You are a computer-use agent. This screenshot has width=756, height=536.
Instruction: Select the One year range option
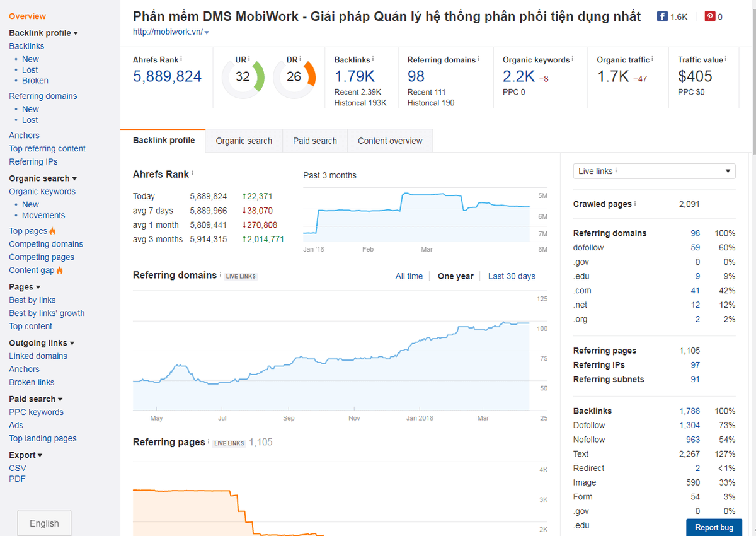coord(455,276)
